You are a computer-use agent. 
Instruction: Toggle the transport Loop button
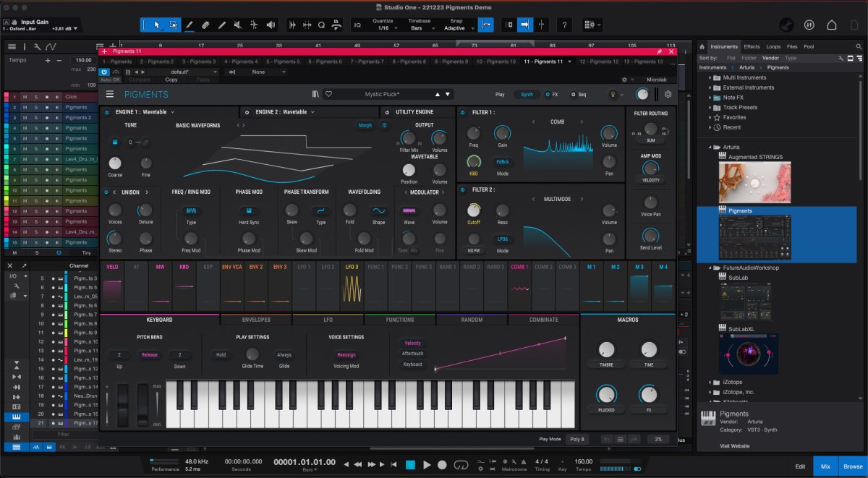460,465
